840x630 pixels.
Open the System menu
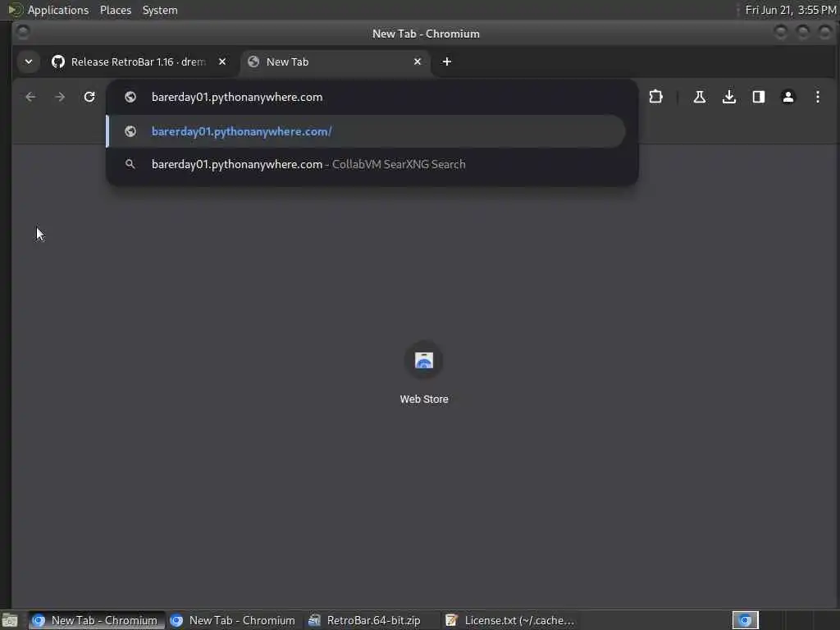click(160, 10)
